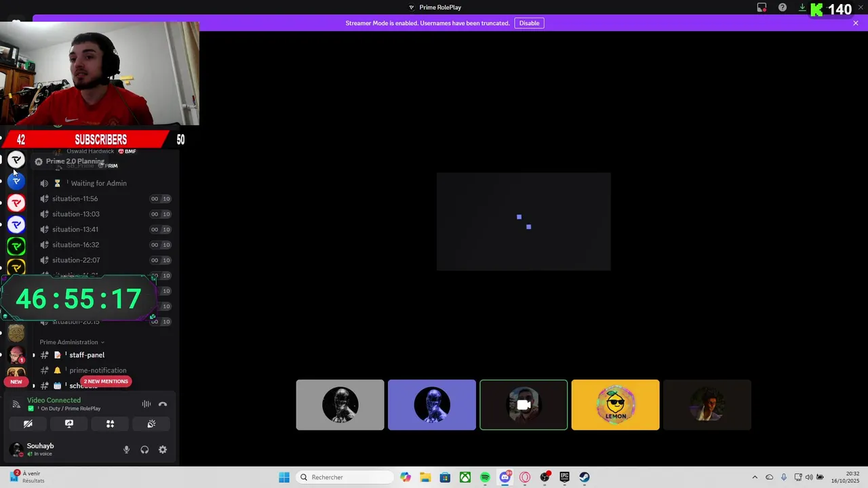Viewport: 868px width, 488px height.
Task: Open À venir widget in taskbar
Action: coord(27,477)
